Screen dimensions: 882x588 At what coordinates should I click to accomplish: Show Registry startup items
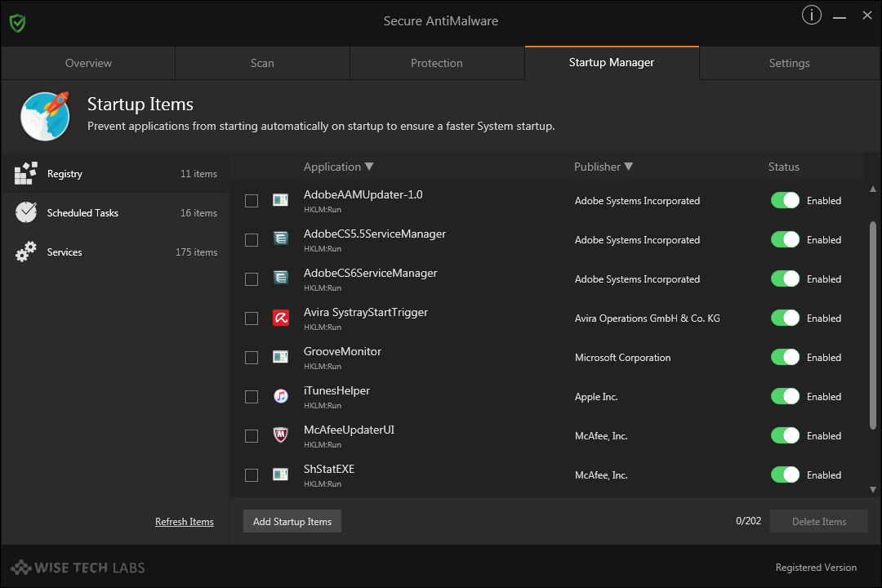[x=116, y=173]
